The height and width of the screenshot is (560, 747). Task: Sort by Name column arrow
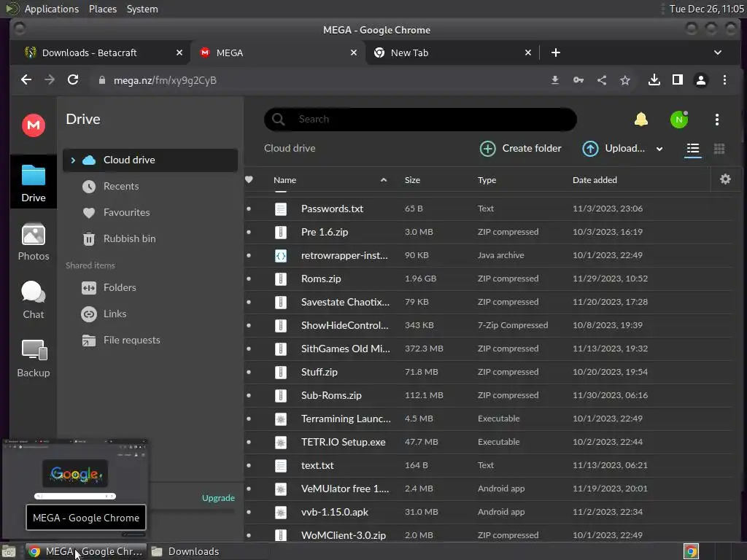point(384,179)
